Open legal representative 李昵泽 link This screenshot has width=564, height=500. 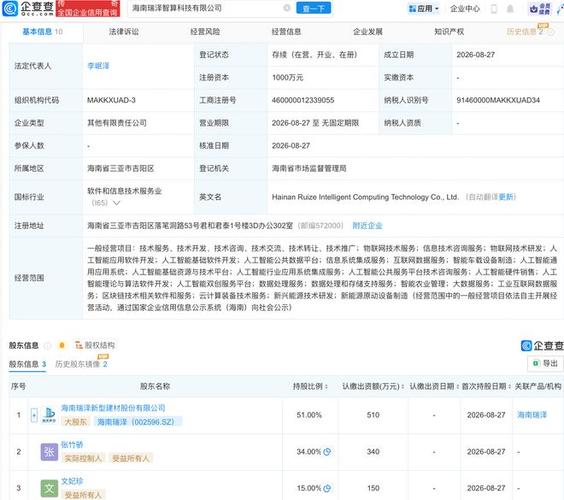point(98,66)
